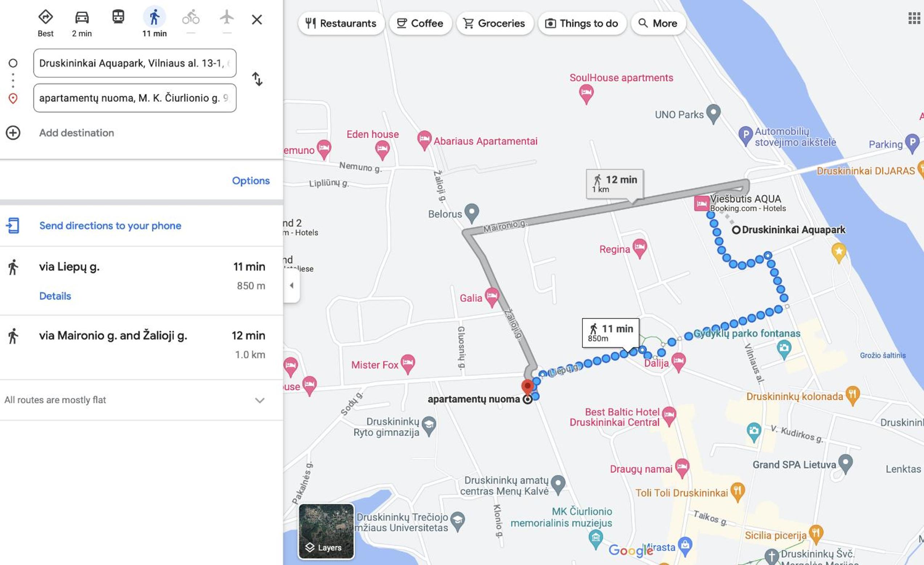The image size is (924, 565).
Task: Select the route via Liepų g.
Action: click(x=142, y=281)
